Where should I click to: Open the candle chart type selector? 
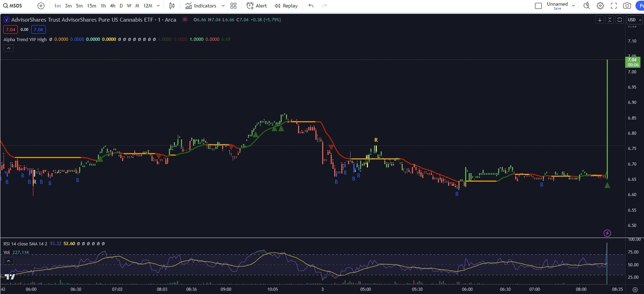pyautogui.click(x=172, y=6)
